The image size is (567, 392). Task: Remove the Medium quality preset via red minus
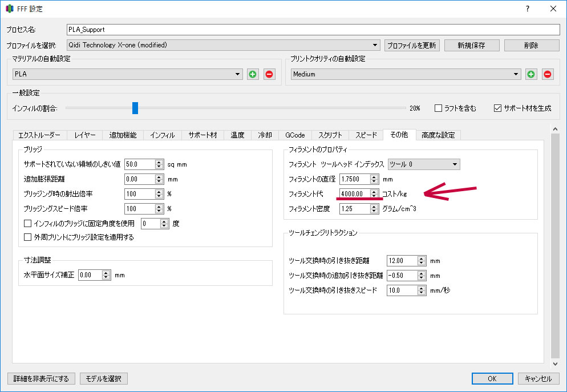tap(548, 74)
